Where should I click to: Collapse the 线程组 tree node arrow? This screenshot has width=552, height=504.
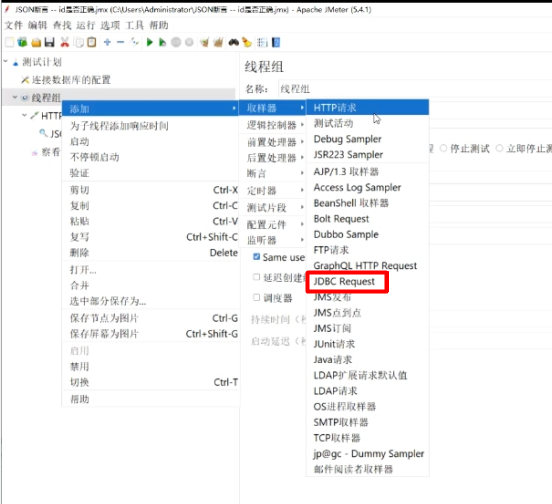[15, 96]
